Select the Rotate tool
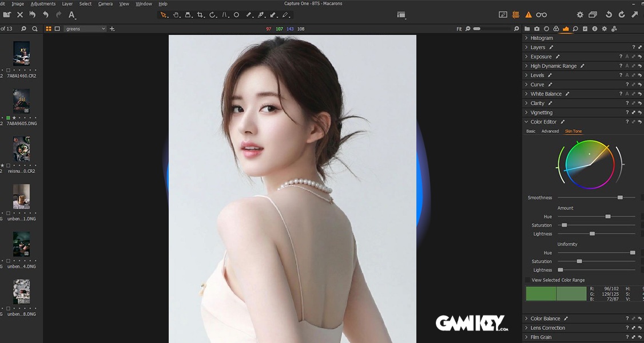Screen dimensions: 644x343 point(212,15)
